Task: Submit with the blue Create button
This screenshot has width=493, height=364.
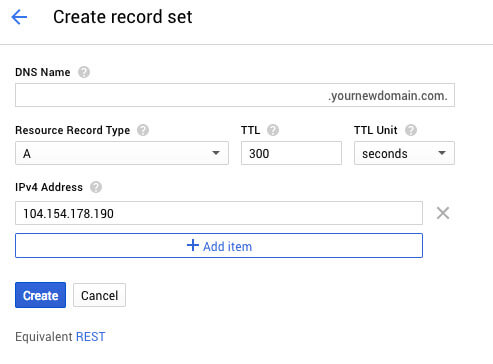Action: pos(40,295)
